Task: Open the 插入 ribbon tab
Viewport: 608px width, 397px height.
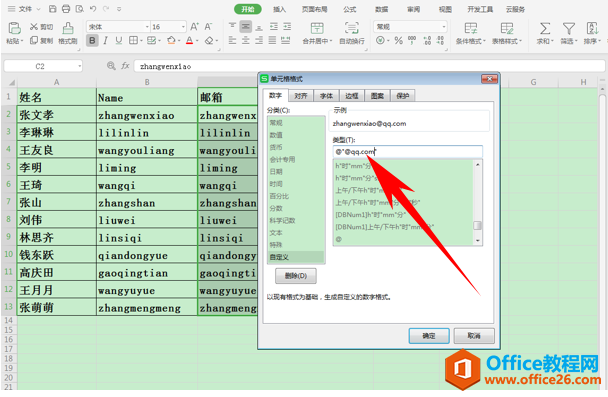Action: [279, 9]
